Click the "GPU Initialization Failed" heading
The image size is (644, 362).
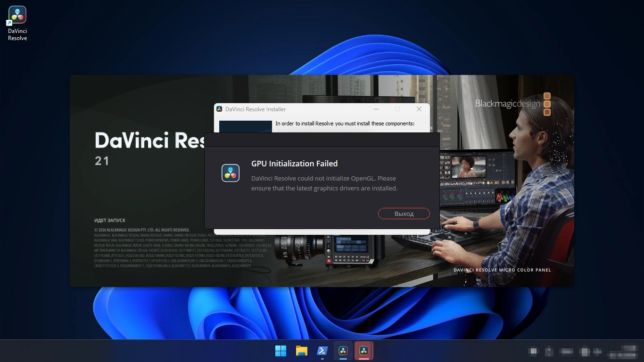tap(294, 164)
